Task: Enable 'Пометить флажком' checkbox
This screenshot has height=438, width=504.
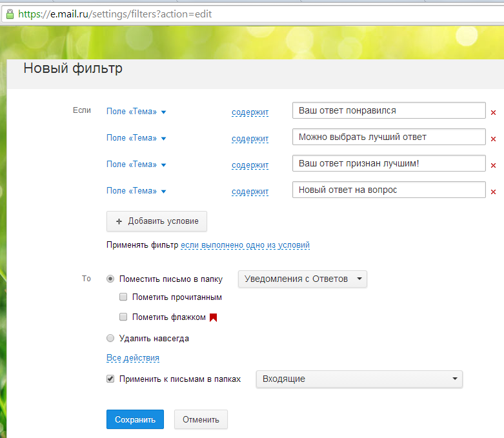Action: 123,317
